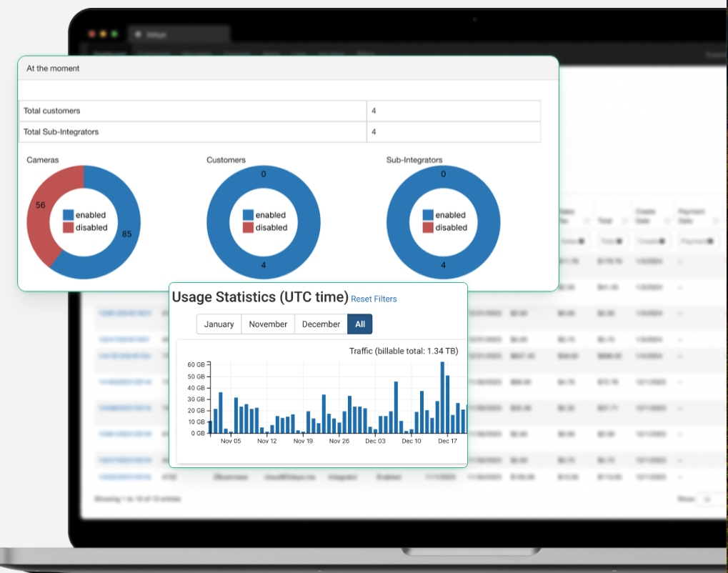This screenshot has width=728, height=573.
Task: Click the "At the moment" panel header
Action: 288,69
